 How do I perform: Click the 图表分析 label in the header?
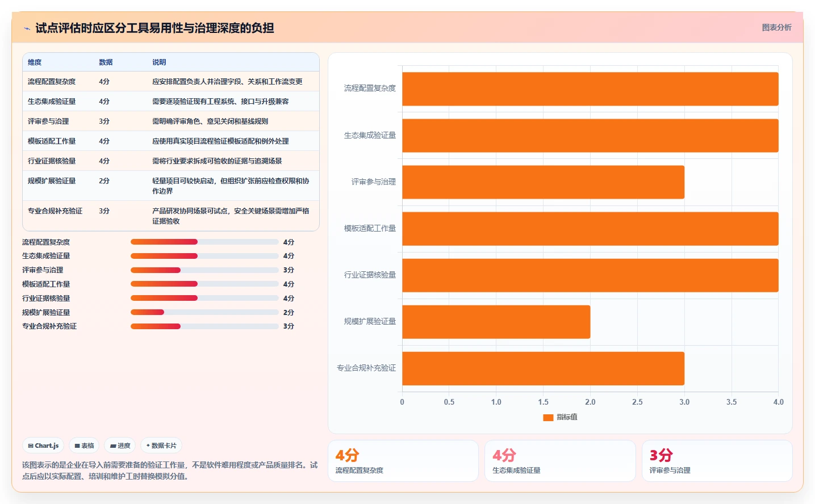[x=776, y=27]
